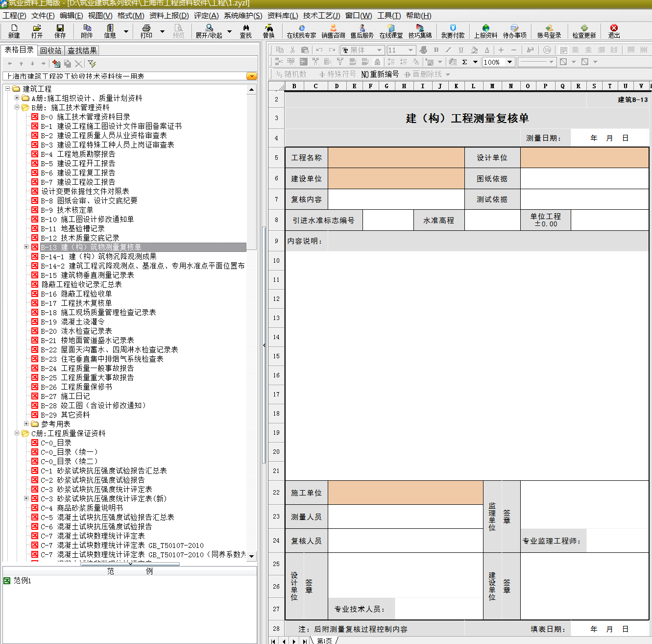The image size is (652, 644).
Task: Save the project with 保存 icon
Action: click(60, 31)
